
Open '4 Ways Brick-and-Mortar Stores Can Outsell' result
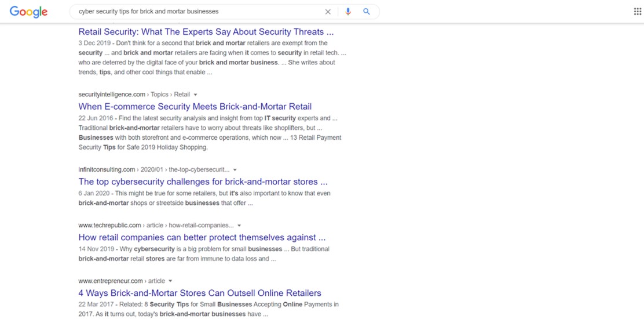pos(200,293)
